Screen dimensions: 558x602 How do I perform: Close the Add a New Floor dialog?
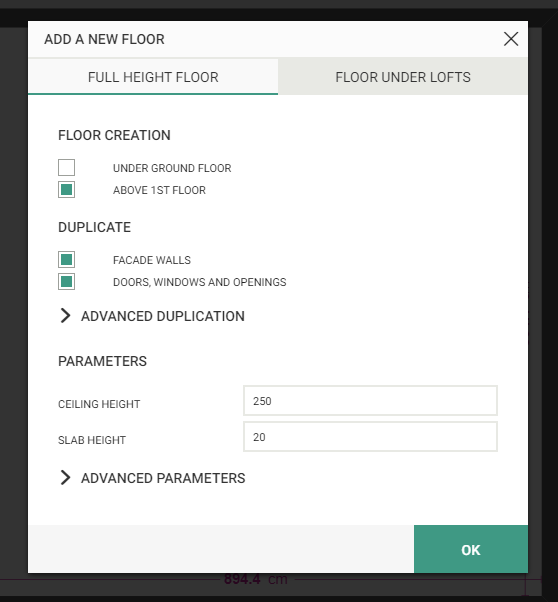511,39
